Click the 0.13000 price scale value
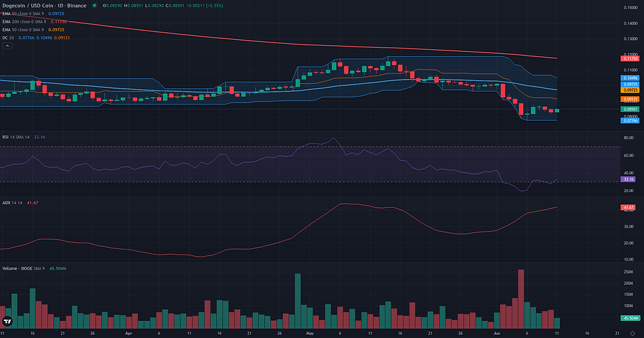Viewport: 644px width, 338px height. (630, 39)
